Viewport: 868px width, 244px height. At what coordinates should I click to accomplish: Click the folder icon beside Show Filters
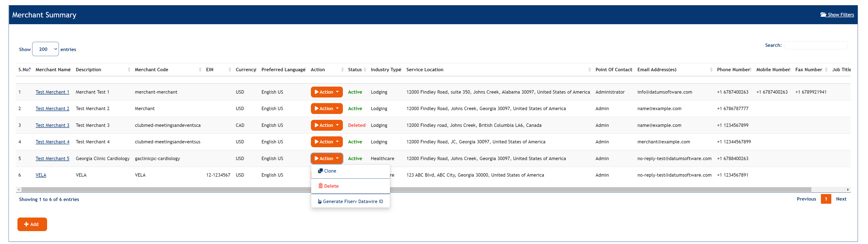[823, 15]
